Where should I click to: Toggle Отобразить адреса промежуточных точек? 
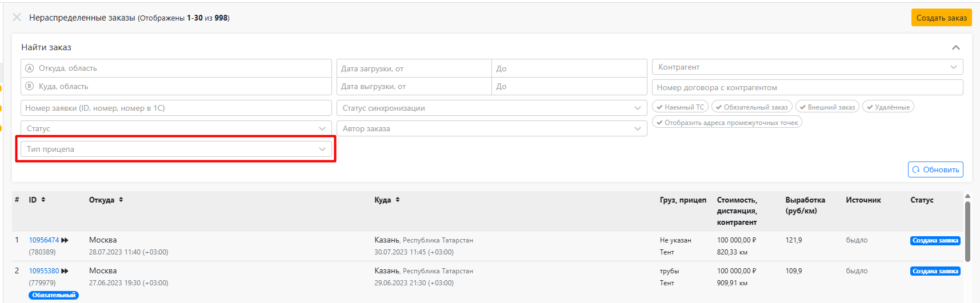click(727, 122)
